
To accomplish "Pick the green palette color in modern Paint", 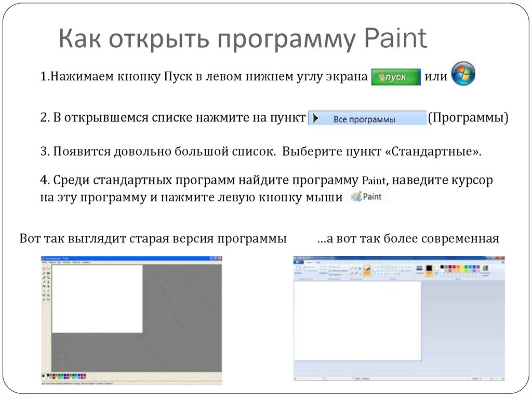I will tap(466, 267).
